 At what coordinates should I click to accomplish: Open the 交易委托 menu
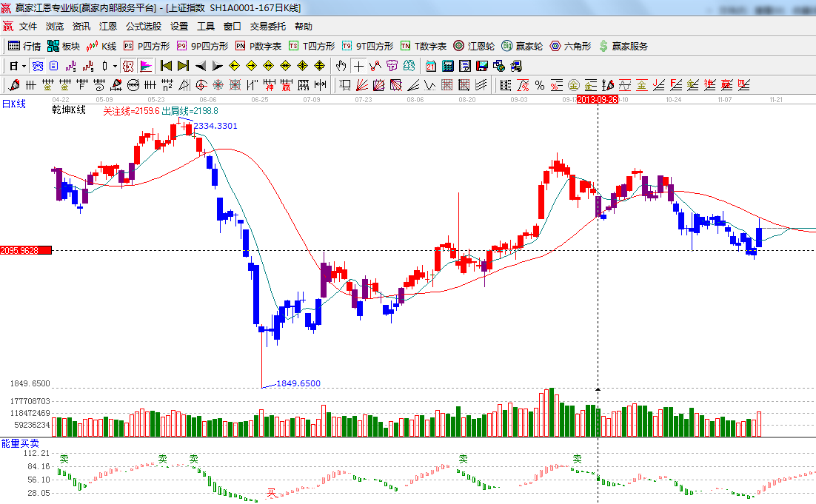(267, 26)
